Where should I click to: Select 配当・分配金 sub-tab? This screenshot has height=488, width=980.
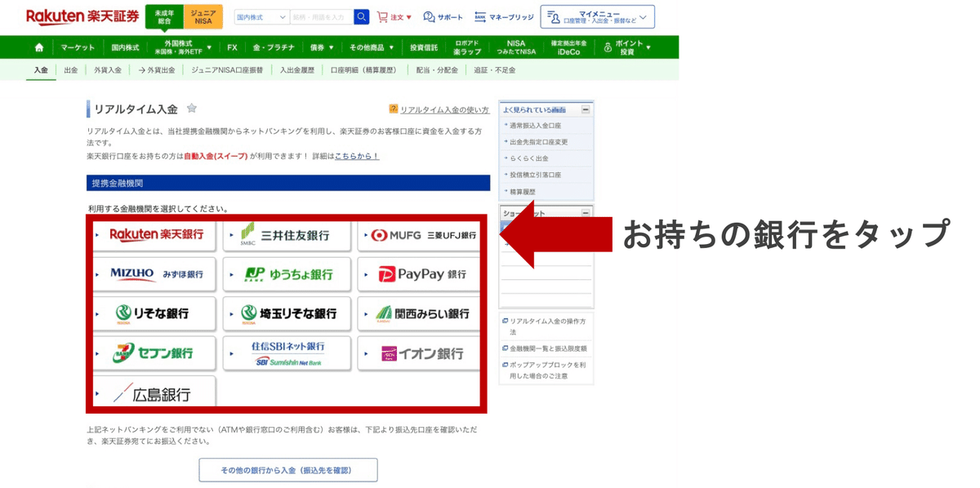click(x=437, y=70)
